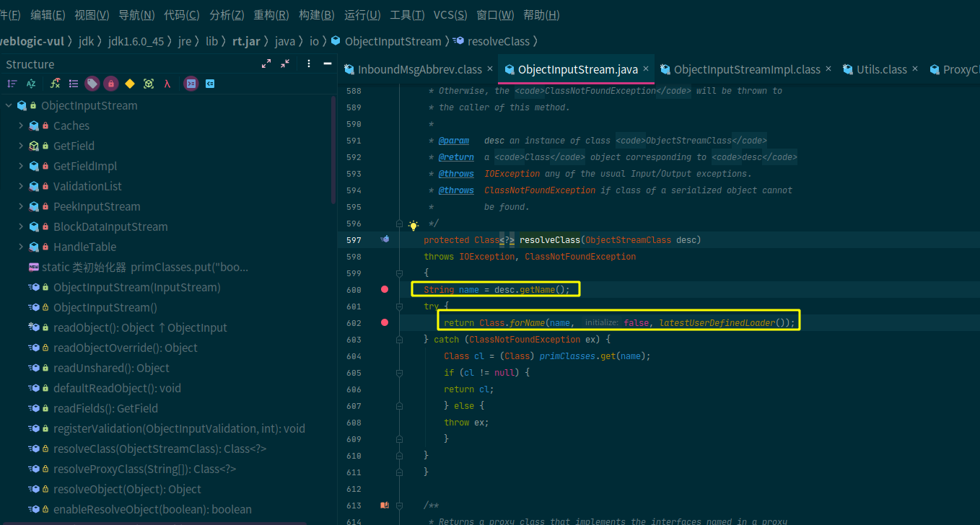Click the light bulb intention icon

[414, 225]
